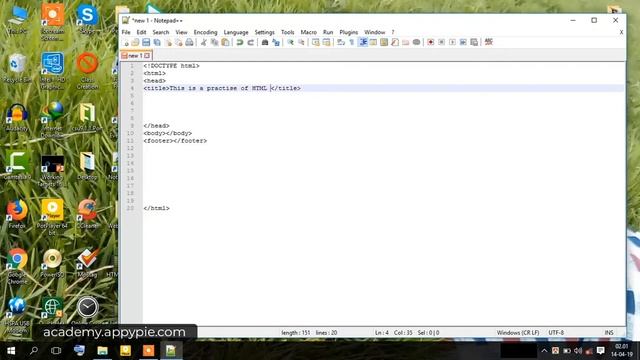Click the Save All toolbar icon
640x360 pixels.
pos(157,42)
